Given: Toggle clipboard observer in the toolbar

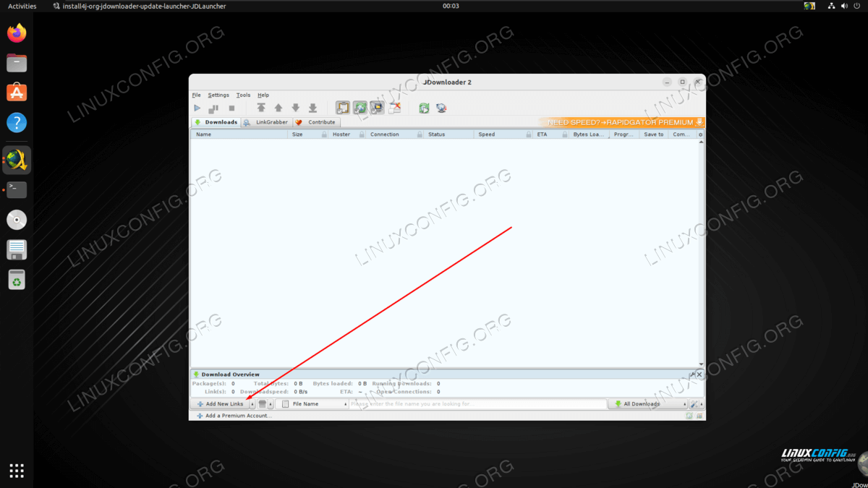Looking at the screenshot, I should [x=342, y=108].
